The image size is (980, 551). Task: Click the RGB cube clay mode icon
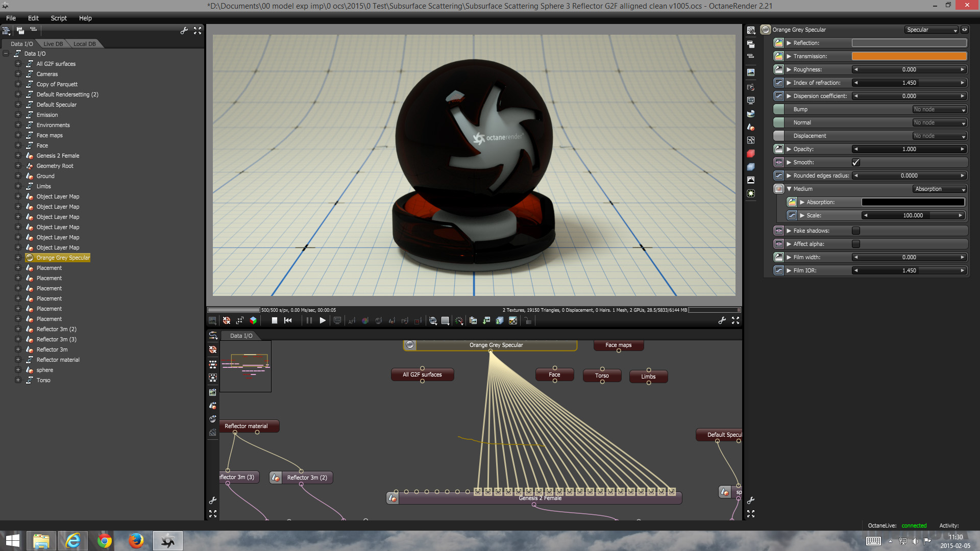coord(253,320)
